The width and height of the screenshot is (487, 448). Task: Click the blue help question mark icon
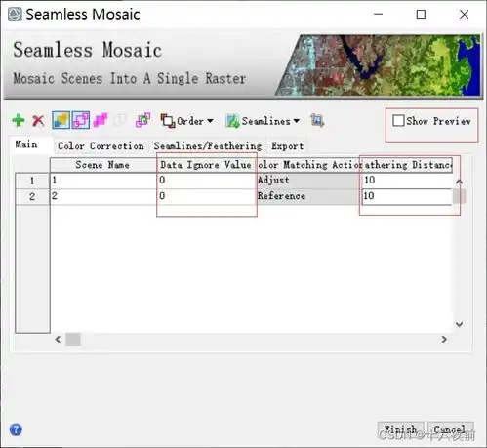(16, 429)
